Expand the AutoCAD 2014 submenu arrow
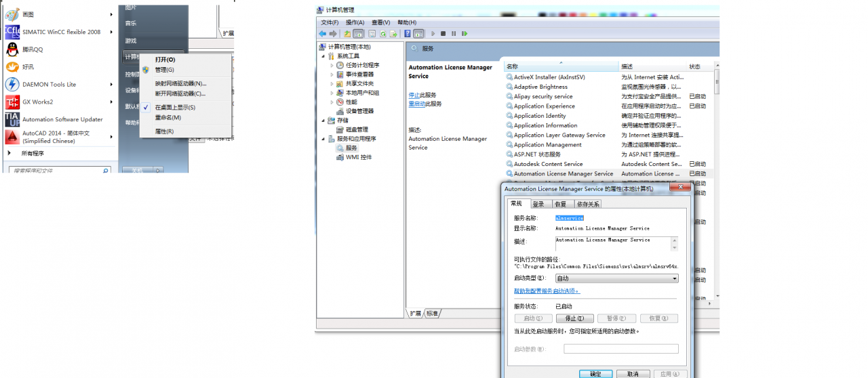 tap(112, 137)
